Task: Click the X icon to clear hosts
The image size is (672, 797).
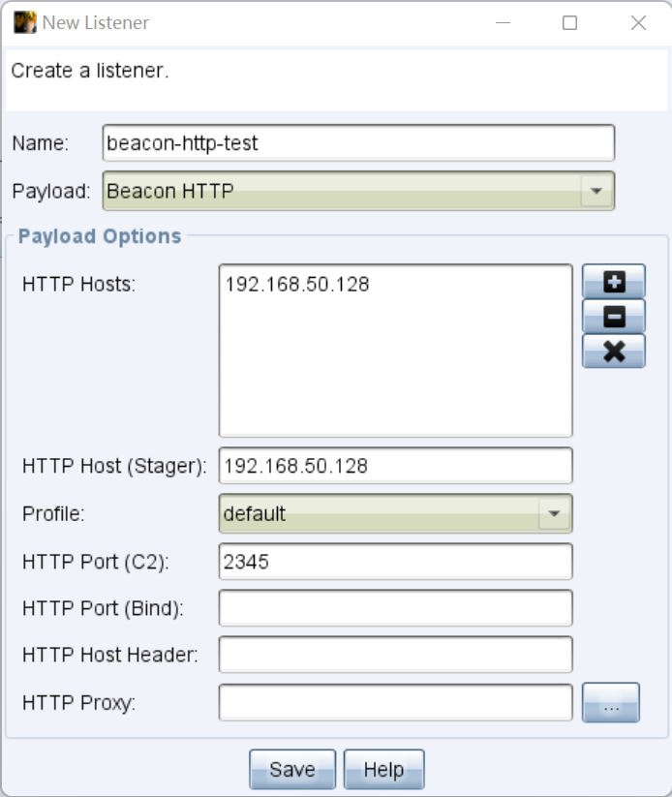Action: pyautogui.click(x=613, y=351)
